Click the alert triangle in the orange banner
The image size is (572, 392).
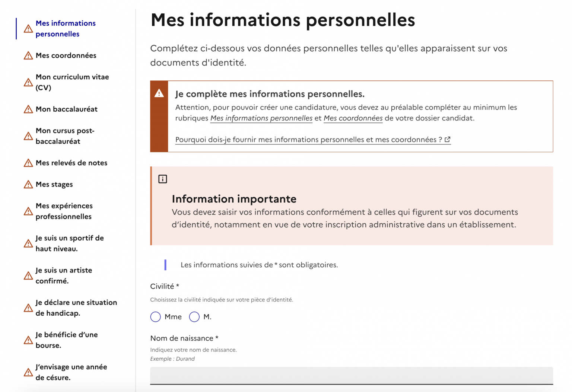[x=159, y=94]
